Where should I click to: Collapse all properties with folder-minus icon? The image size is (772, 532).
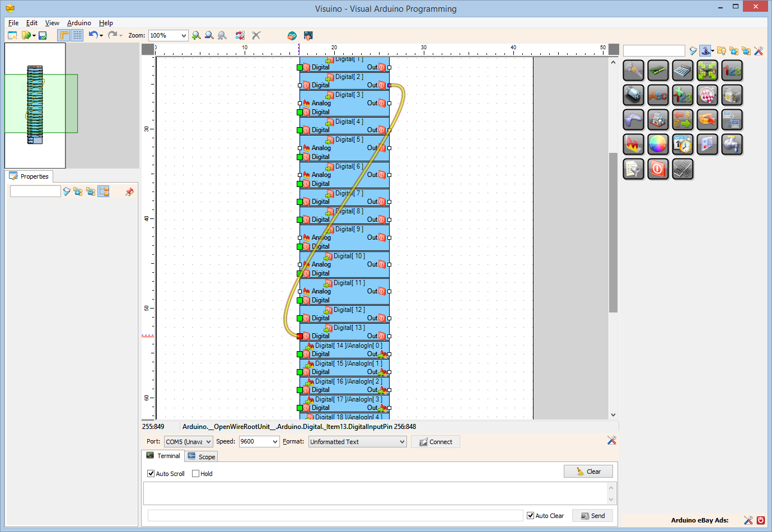pyautogui.click(x=91, y=192)
